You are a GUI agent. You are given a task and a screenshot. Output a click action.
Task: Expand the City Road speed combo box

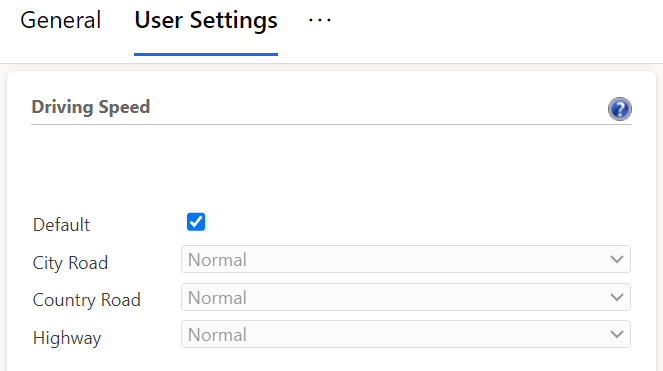coord(406,259)
